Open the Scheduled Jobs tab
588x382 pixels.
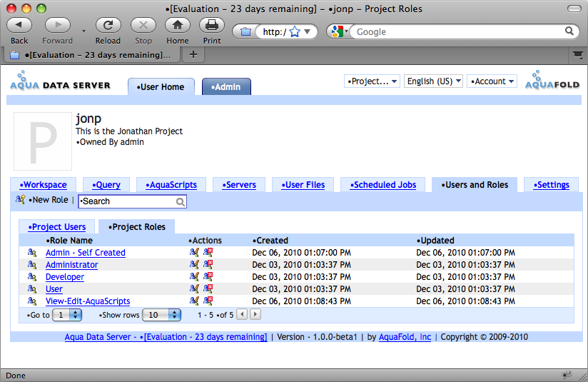383,185
